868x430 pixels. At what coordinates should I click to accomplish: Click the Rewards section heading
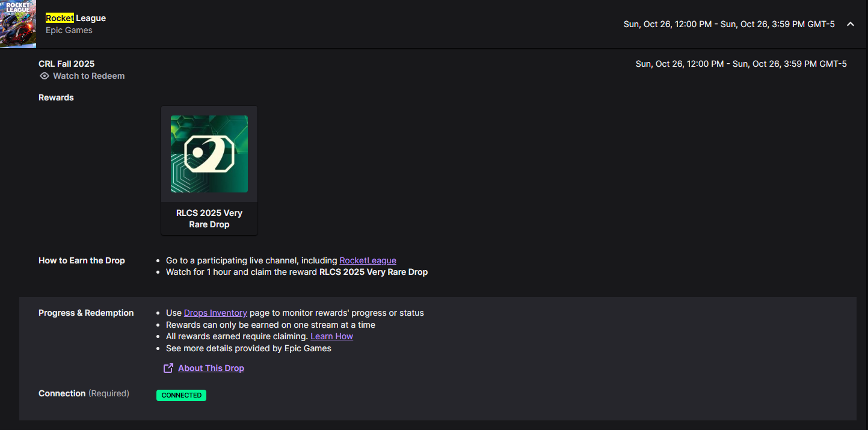pos(56,97)
